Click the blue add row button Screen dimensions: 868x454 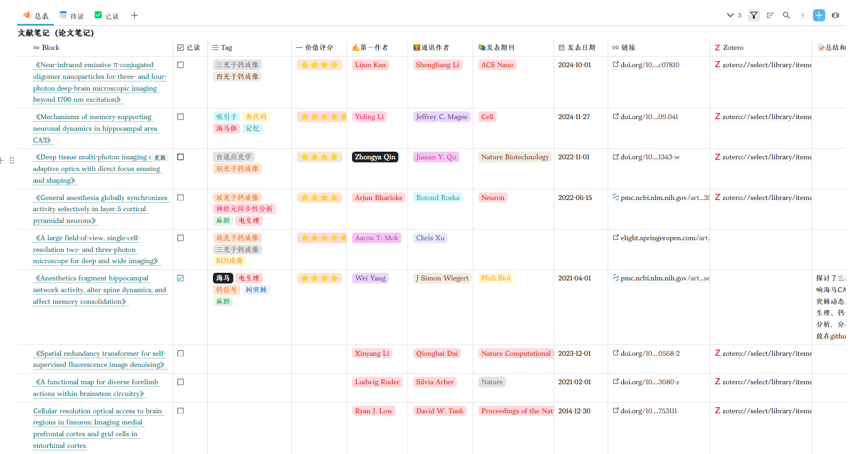coord(819,15)
